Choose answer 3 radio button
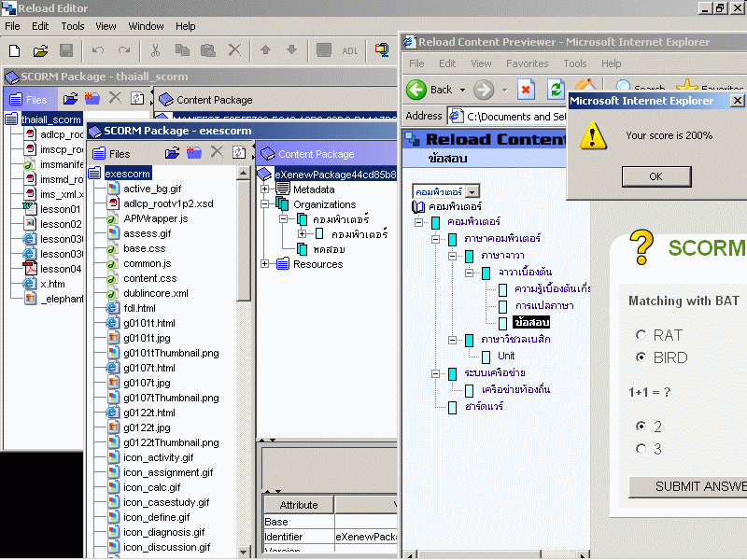 (x=641, y=449)
